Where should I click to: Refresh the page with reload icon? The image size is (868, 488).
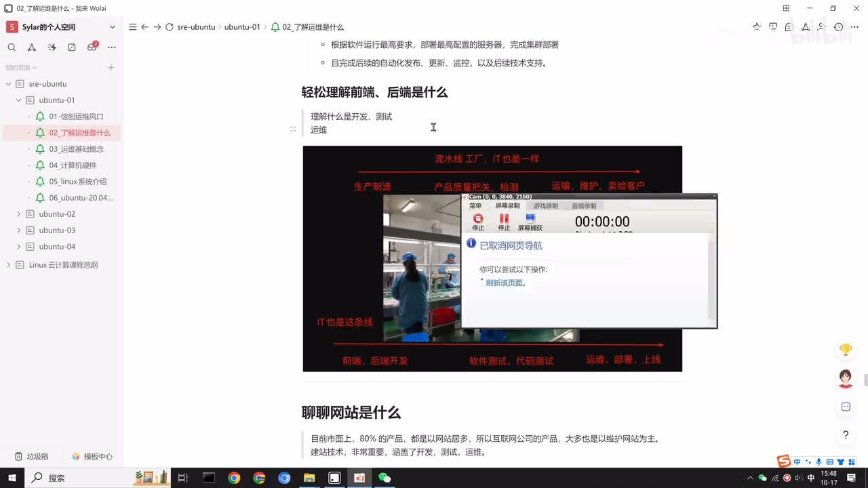pos(170,27)
